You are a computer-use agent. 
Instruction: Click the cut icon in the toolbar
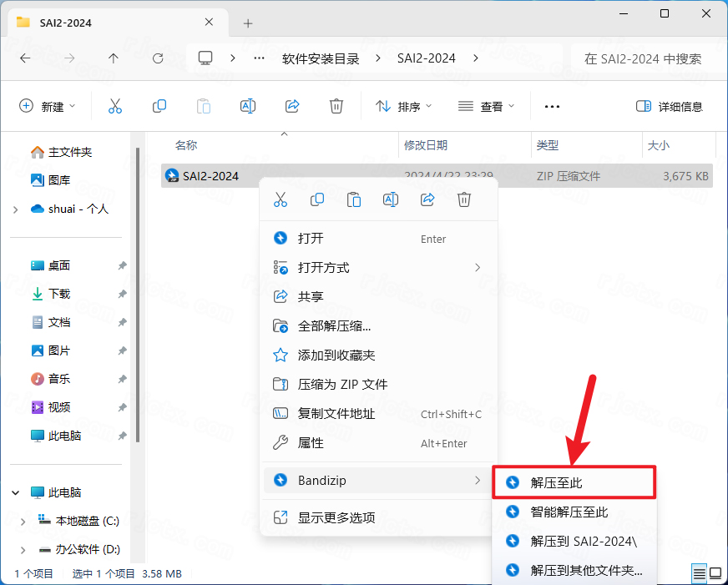114,106
